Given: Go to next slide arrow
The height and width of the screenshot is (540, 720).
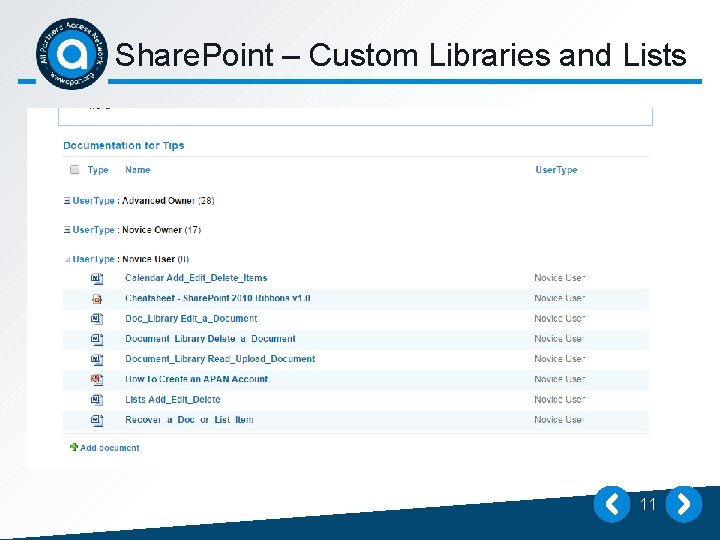Looking at the screenshot, I should click(684, 504).
